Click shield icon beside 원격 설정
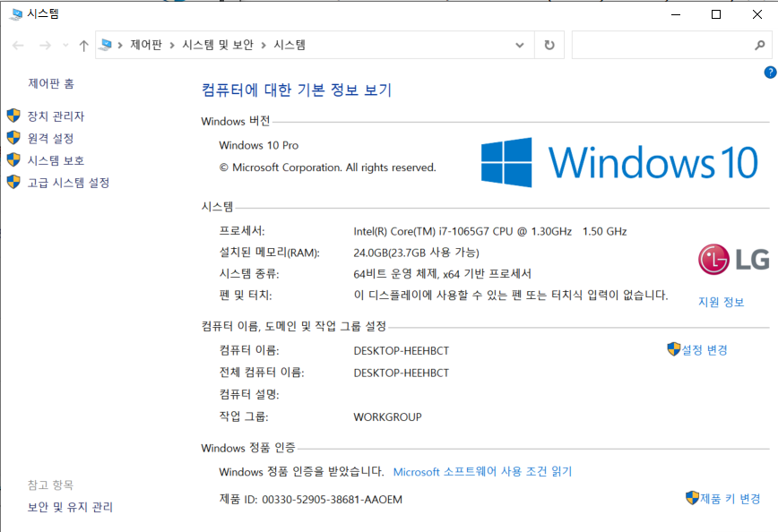 coord(14,137)
